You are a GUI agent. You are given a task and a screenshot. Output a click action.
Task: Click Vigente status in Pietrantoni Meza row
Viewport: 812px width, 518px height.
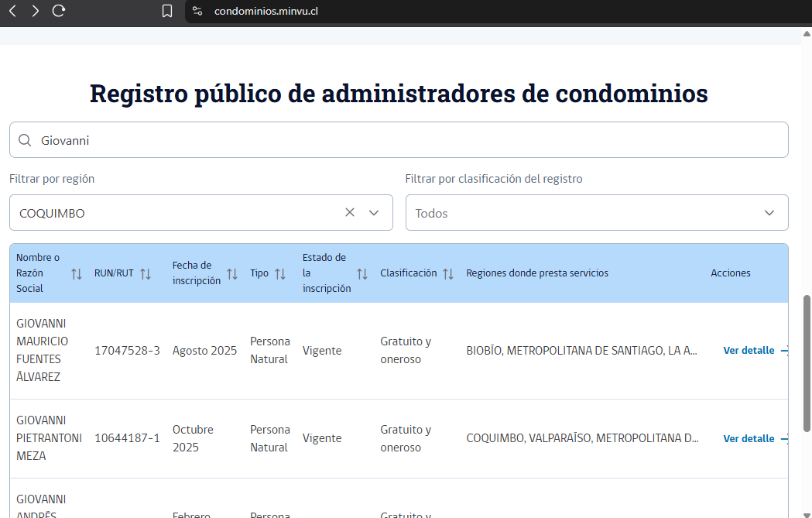322,438
